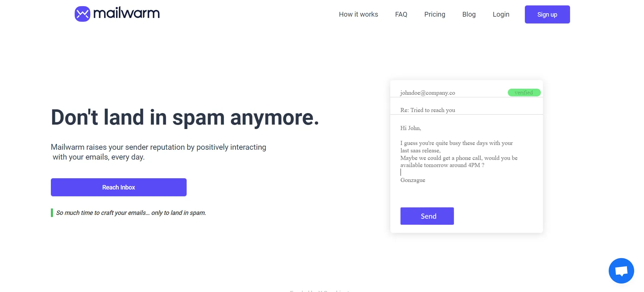Open the live chat bubble widget

621,271
